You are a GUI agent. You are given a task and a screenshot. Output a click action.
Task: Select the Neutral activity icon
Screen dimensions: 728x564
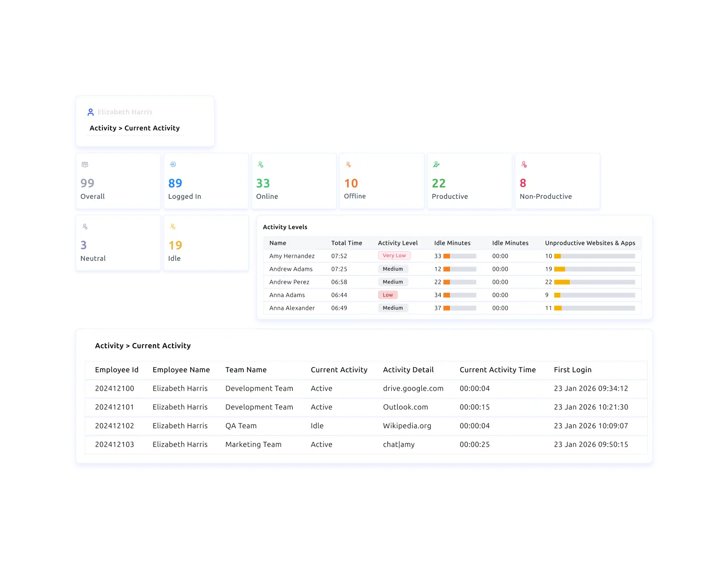pos(85,226)
